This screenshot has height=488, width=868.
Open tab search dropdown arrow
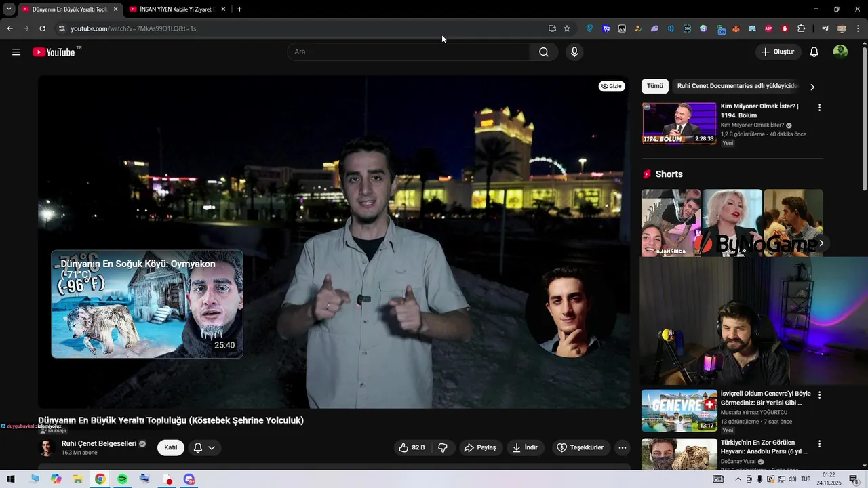click(x=9, y=9)
